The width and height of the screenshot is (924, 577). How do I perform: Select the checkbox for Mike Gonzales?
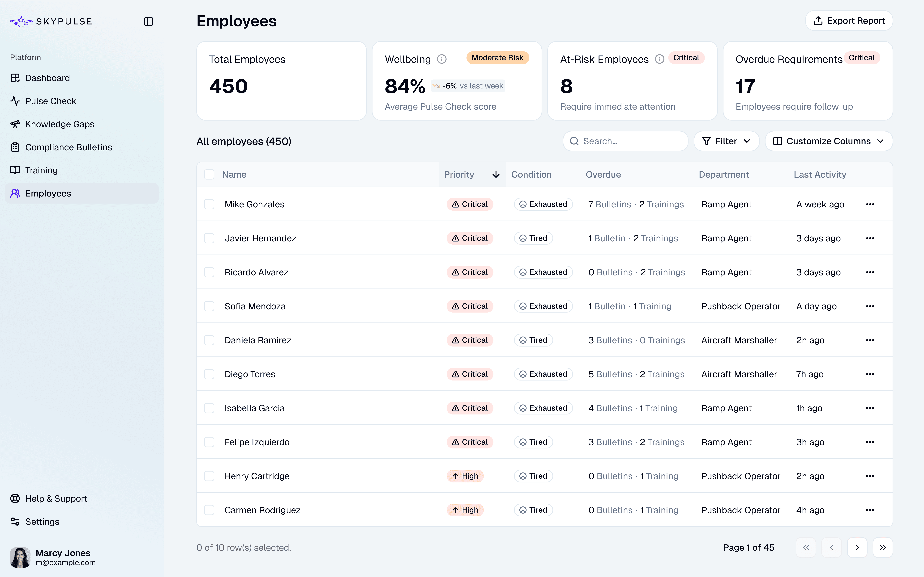pyautogui.click(x=209, y=204)
